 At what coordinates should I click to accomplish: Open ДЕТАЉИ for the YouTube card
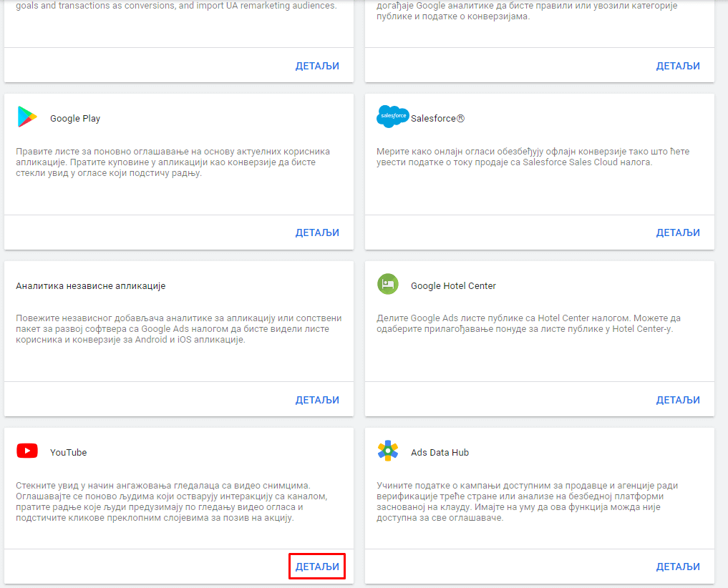(317, 567)
